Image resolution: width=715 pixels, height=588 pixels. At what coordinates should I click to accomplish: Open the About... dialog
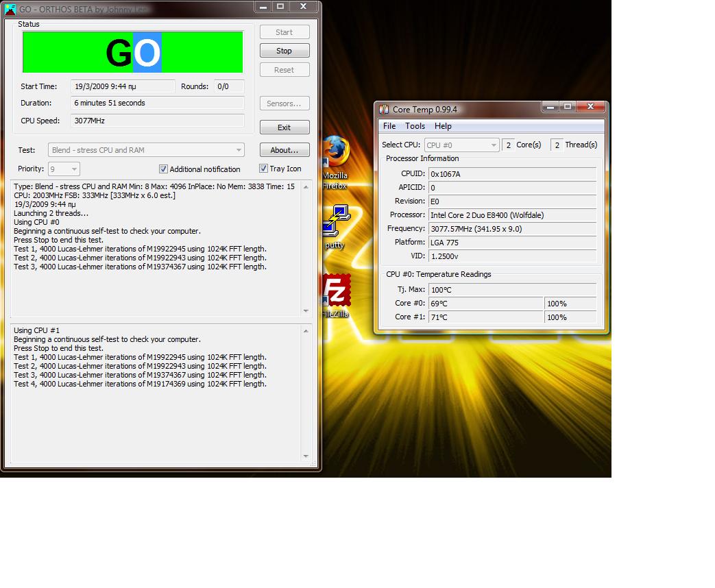point(284,150)
